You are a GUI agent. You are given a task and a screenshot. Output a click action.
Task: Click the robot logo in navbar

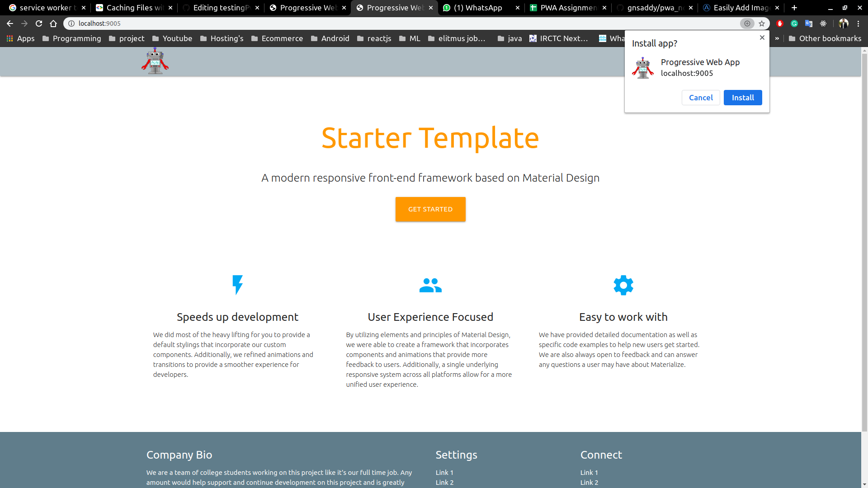[x=155, y=61]
